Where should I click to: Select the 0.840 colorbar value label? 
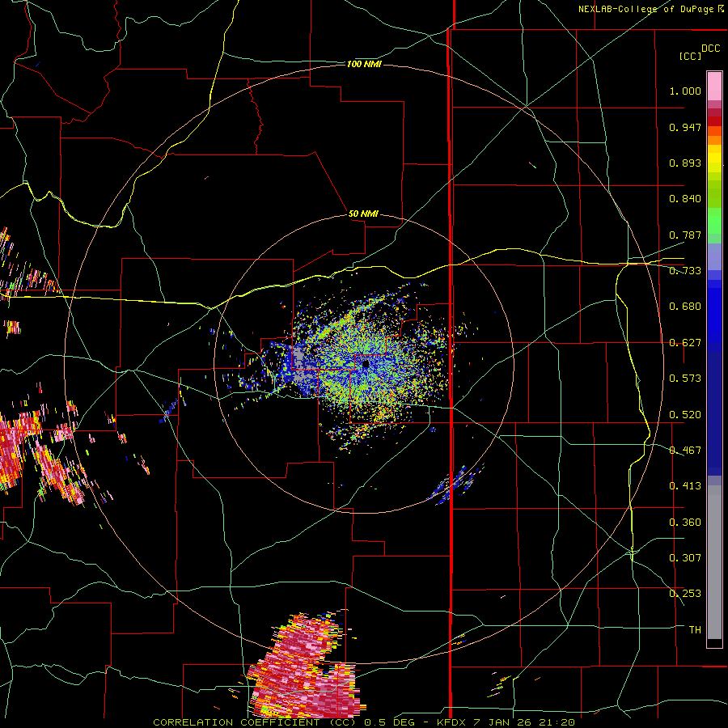[x=685, y=199]
